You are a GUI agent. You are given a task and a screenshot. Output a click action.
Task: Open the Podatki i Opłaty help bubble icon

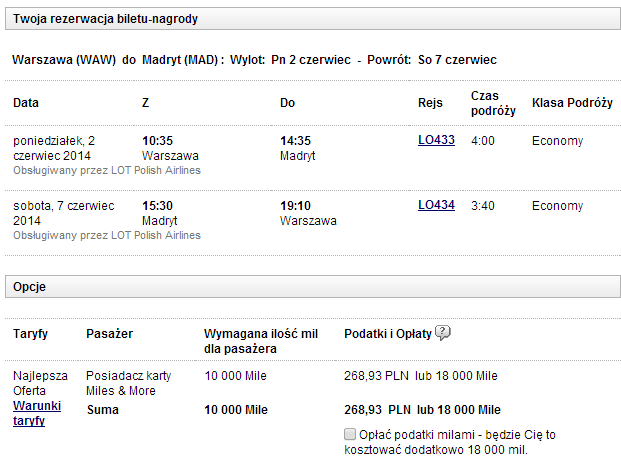[x=443, y=334]
